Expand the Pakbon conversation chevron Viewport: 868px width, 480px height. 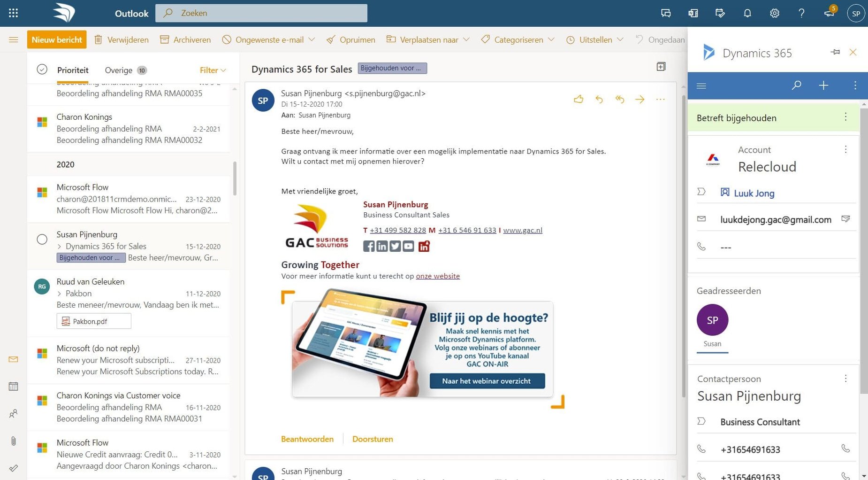[x=60, y=294]
